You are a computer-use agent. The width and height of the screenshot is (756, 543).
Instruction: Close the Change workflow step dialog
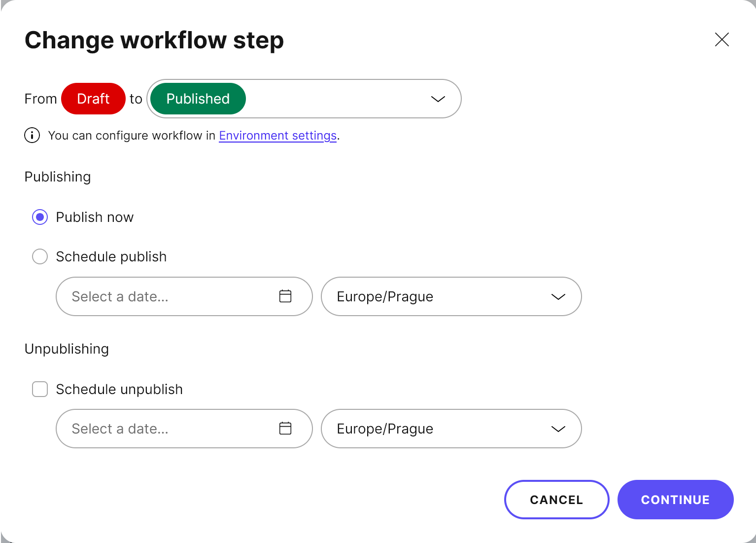pyautogui.click(x=722, y=40)
